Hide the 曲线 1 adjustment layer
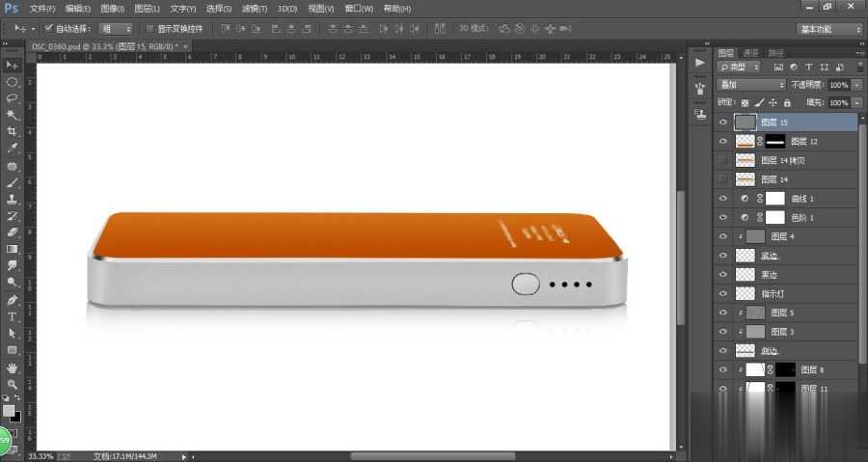The height and width of the screenshot is (462, 868). tap(723, 199)
